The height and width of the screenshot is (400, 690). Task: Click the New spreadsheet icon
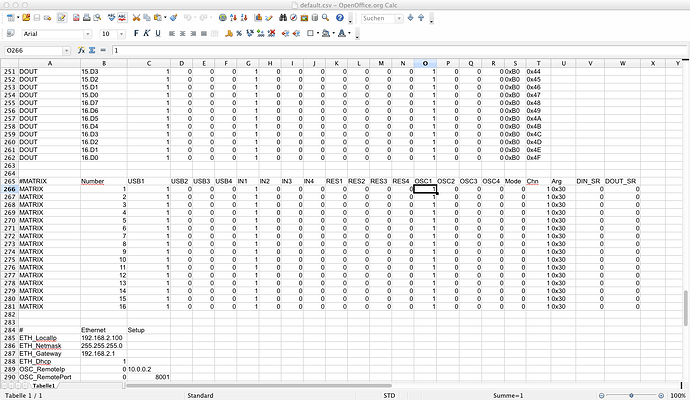pos(10,18)
